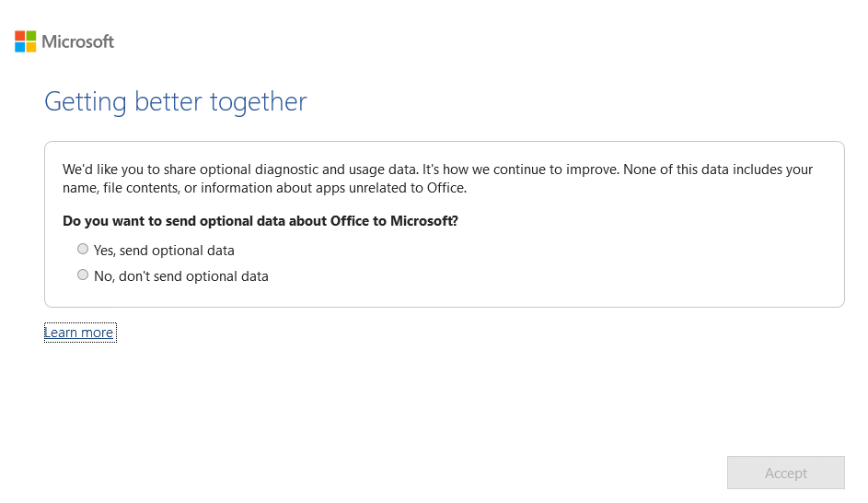Click the red square of Microsoft logo
Screen dimensions: 868x503
coord(19,35)
